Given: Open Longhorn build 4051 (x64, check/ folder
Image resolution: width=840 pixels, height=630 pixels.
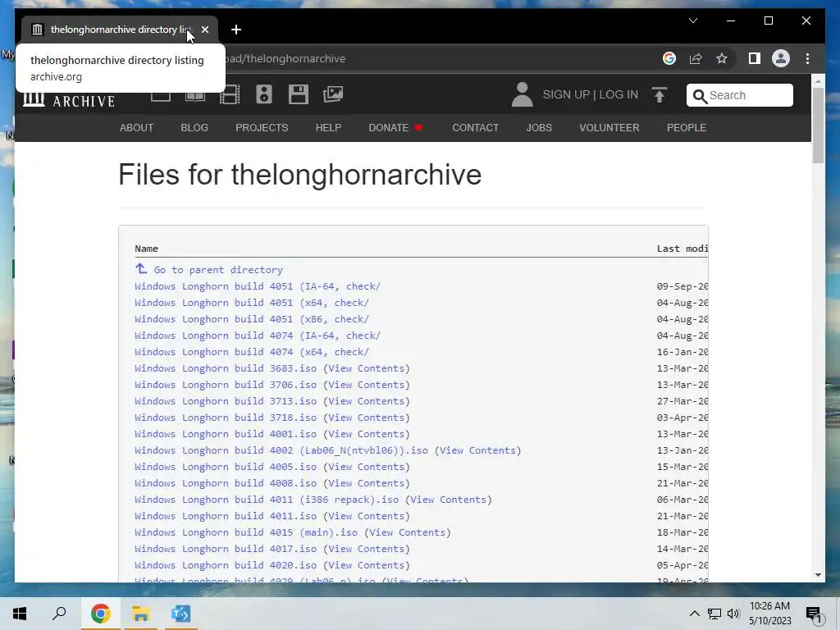Looking at the screenshot, I should pyautogui.click(x=252, y=303).
